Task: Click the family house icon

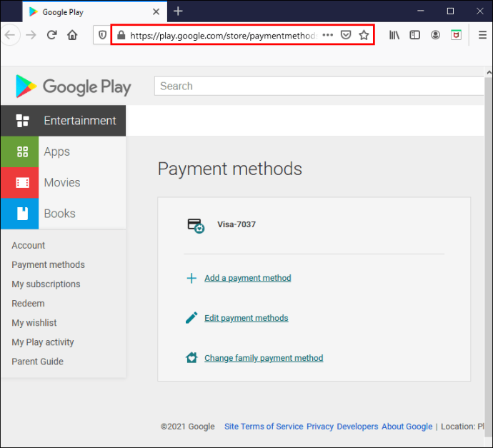Action: (x=191, y=357)
